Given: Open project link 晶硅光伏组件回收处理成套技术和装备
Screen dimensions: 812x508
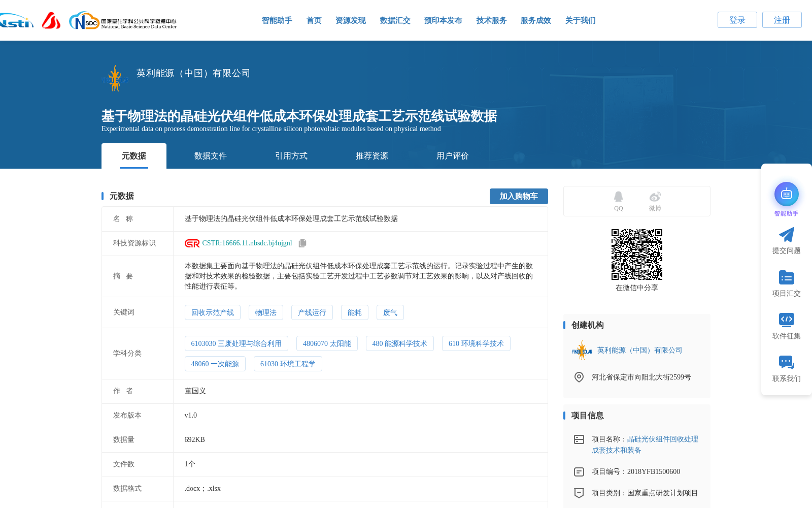Looking at the screenshot, I should [x=645, y=444].
